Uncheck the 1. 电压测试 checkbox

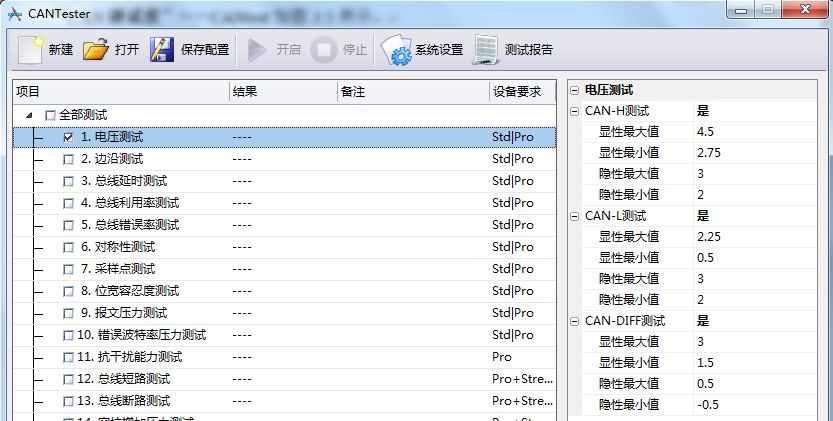(68, 138)
